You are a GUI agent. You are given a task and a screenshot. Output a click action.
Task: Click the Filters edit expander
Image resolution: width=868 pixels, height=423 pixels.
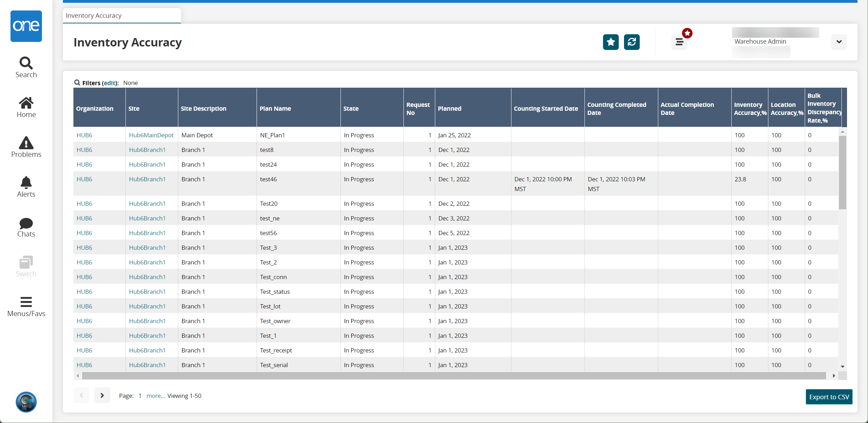tap(108, 82)
